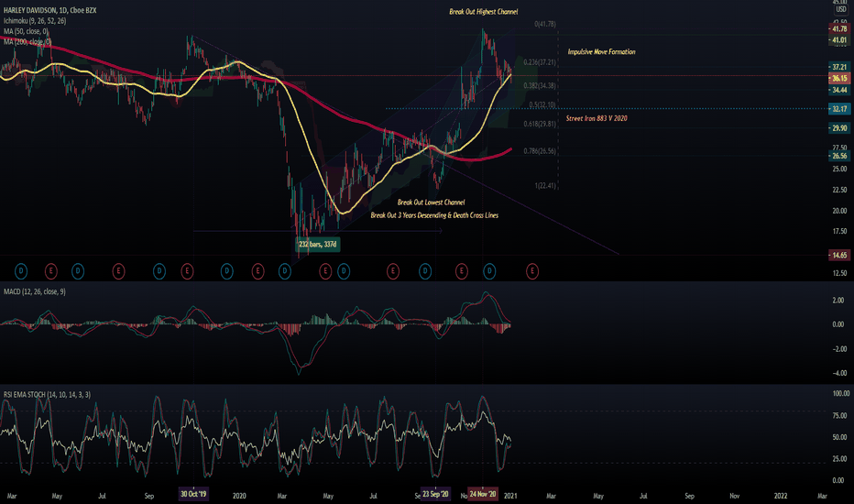Click the 37.21 price label
Viewport: 854px width, 504px height.
pyautogui.click(x=839, y=67)
